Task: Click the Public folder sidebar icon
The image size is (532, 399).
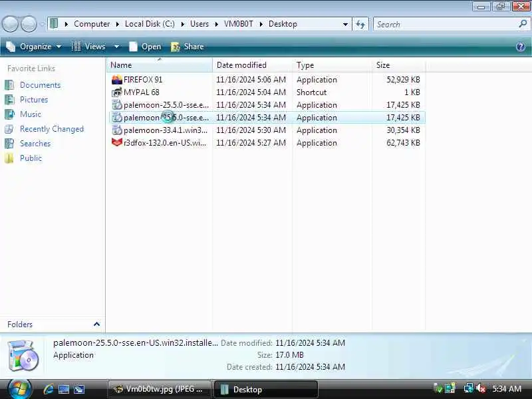Action: pos(9,158)
